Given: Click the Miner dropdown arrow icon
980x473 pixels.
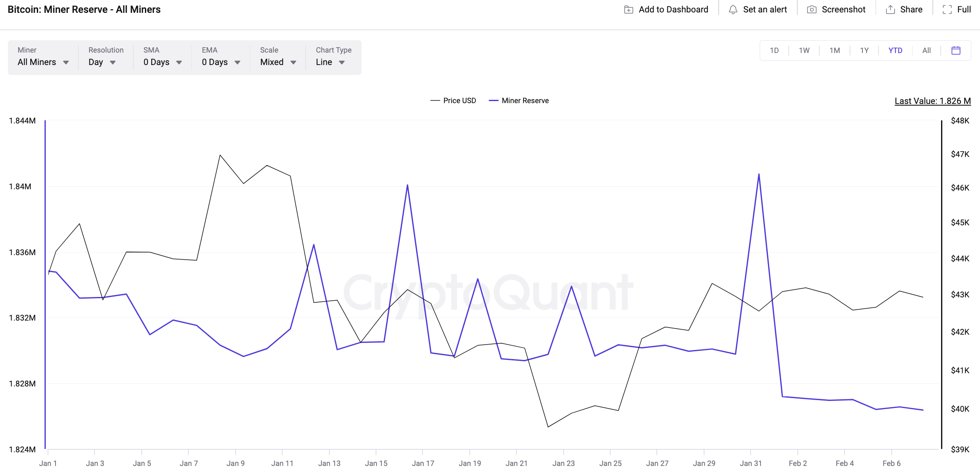Looking at the screenshot, I should pos(66,63).
